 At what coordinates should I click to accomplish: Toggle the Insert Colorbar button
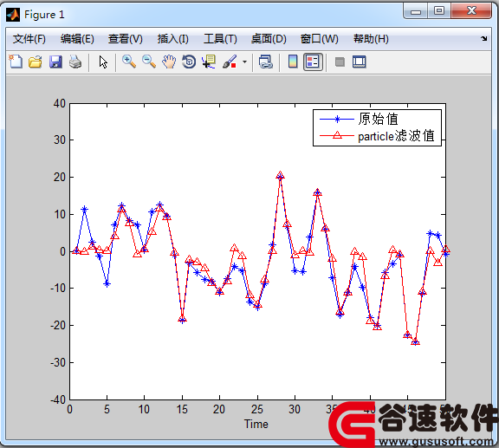(293, 62)
